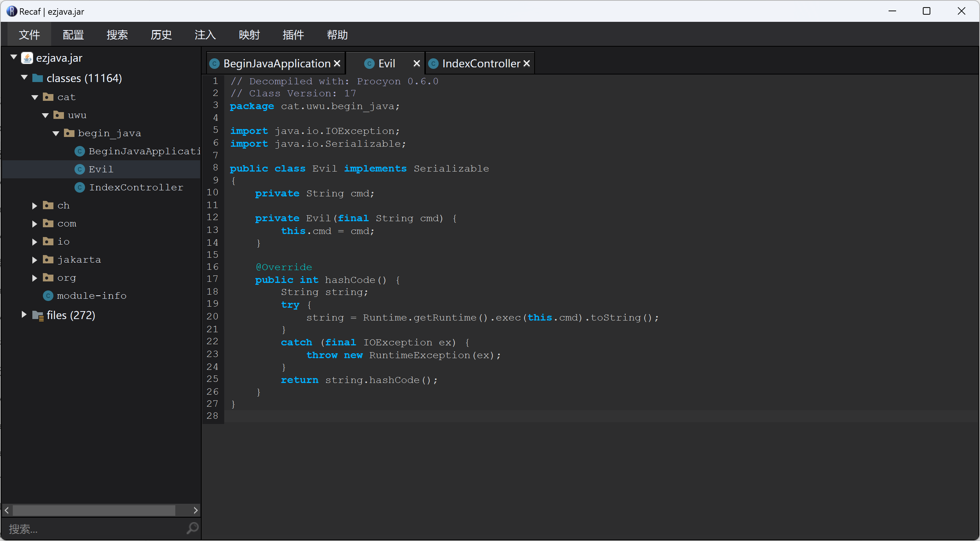The image size is (980, 541).
Task: Open the 插件 menu
Action: click(293, 35)
